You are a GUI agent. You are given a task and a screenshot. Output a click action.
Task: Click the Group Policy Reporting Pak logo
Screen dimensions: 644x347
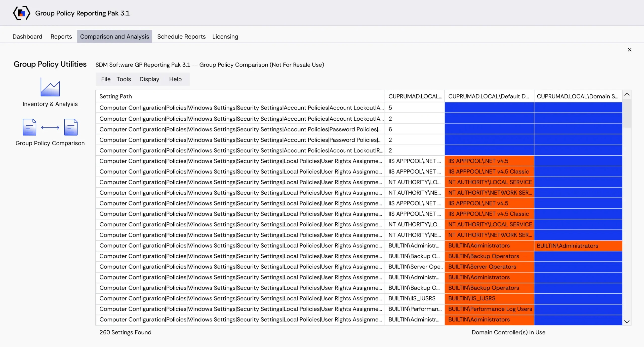[22, 13]
